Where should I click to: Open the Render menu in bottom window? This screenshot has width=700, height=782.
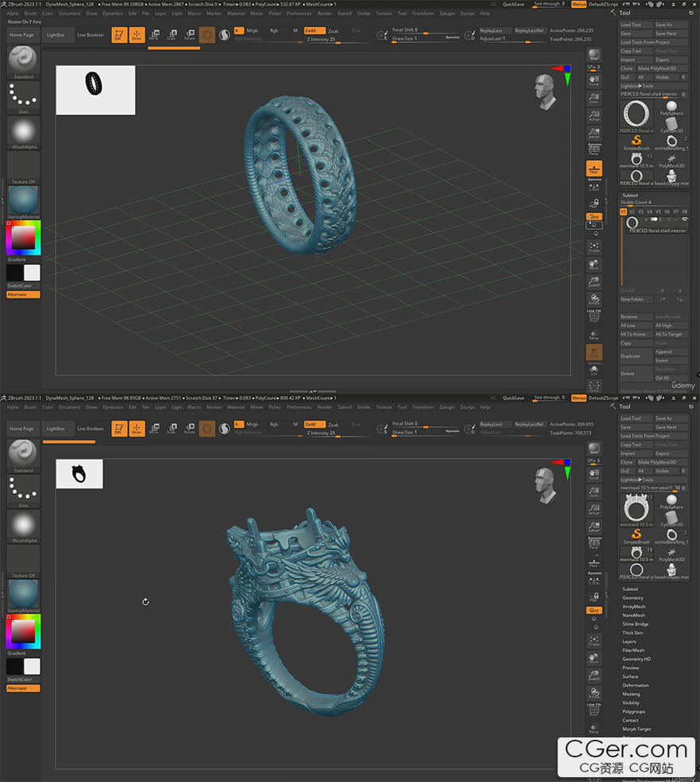[x=325, y=407]
